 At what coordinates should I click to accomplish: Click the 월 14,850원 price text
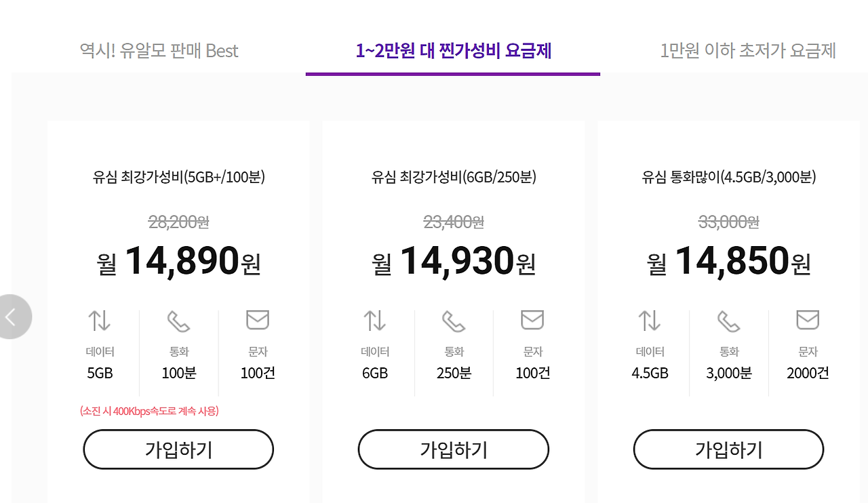coord(729,262)
